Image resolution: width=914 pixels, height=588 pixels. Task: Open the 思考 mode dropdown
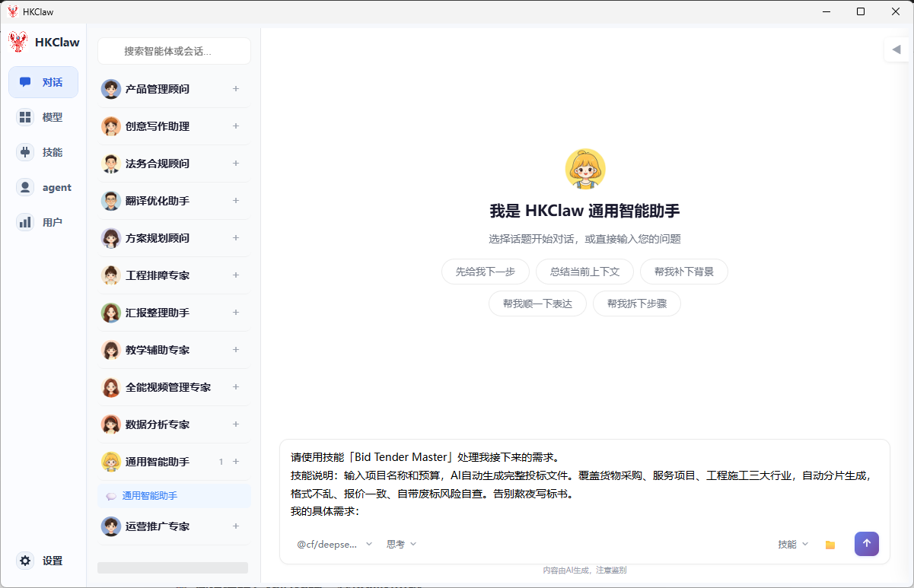[x=402, y=544]
